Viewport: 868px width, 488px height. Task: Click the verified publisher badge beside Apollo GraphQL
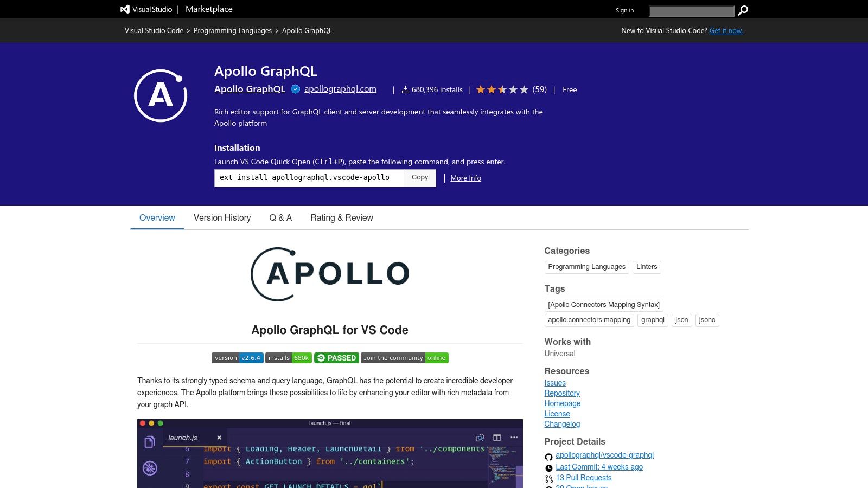click(x=295, y=89)
